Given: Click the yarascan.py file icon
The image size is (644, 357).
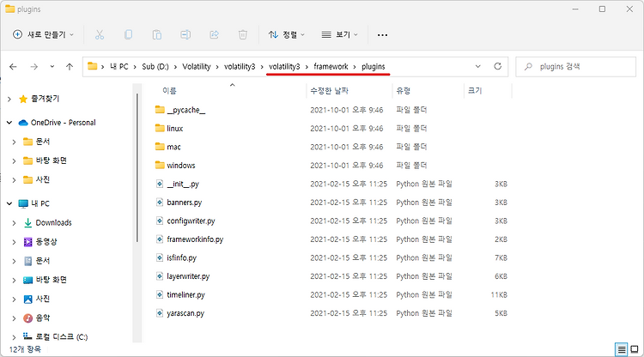Looking at the screenshot, I should 160,313.
